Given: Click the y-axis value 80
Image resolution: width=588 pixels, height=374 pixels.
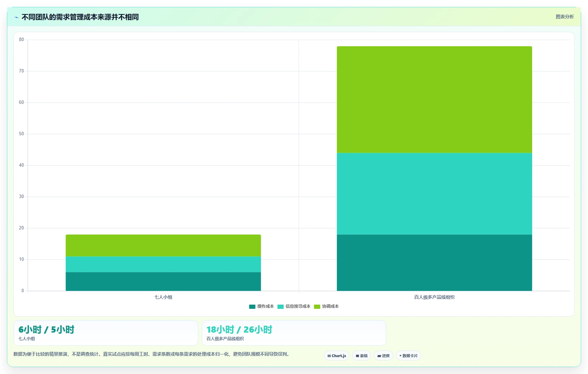Looking at the screenshot, I should tap(21, 40).
